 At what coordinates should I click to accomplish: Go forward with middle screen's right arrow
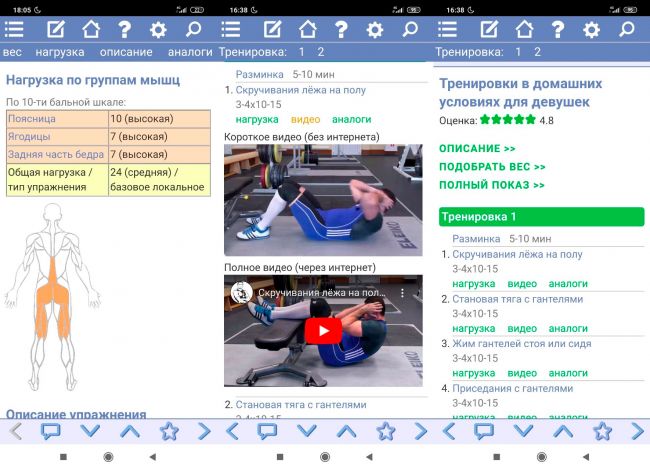pos(421,431)
